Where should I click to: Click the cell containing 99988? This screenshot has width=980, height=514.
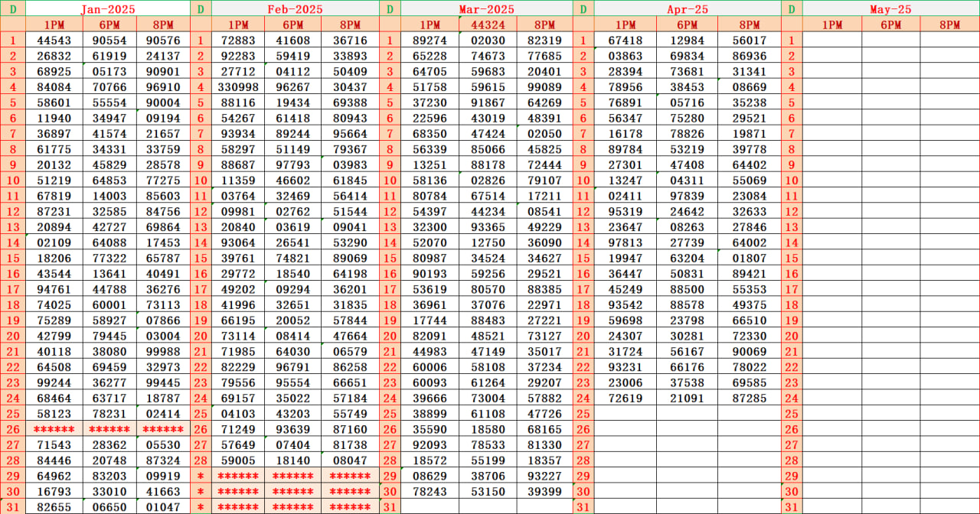pos(163,351)
